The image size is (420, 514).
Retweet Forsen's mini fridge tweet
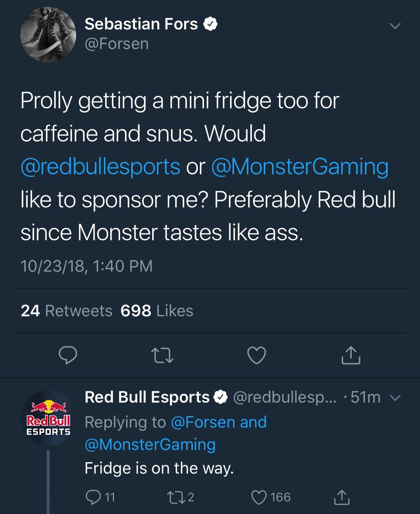tap(162, 355)
